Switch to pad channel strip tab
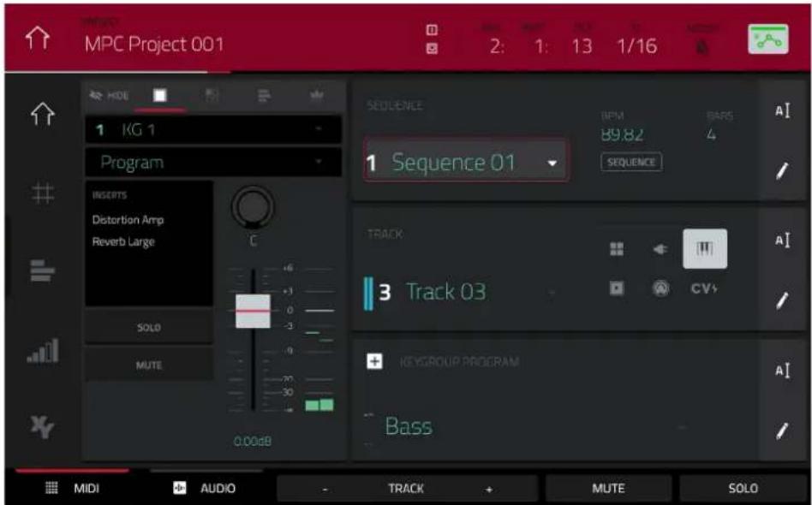The width and height of the screenshot is (812, 505). [159, 96]
